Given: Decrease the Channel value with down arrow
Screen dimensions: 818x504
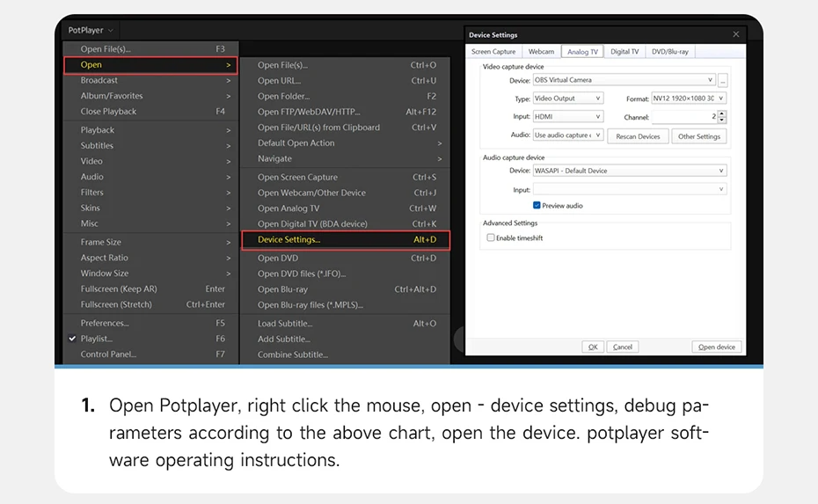Looking at the screenshot, I should pos(722,120).
